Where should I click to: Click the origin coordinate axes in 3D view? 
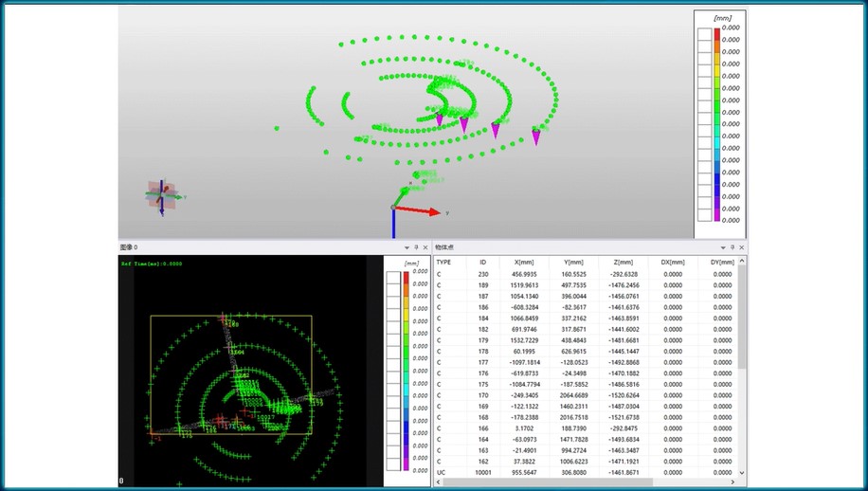(x=394, y=209)
